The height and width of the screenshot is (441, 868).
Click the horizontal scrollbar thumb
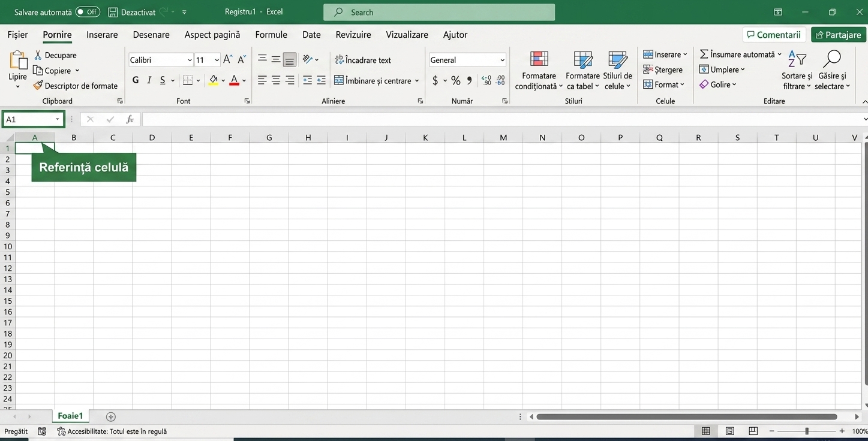[686, 416]
